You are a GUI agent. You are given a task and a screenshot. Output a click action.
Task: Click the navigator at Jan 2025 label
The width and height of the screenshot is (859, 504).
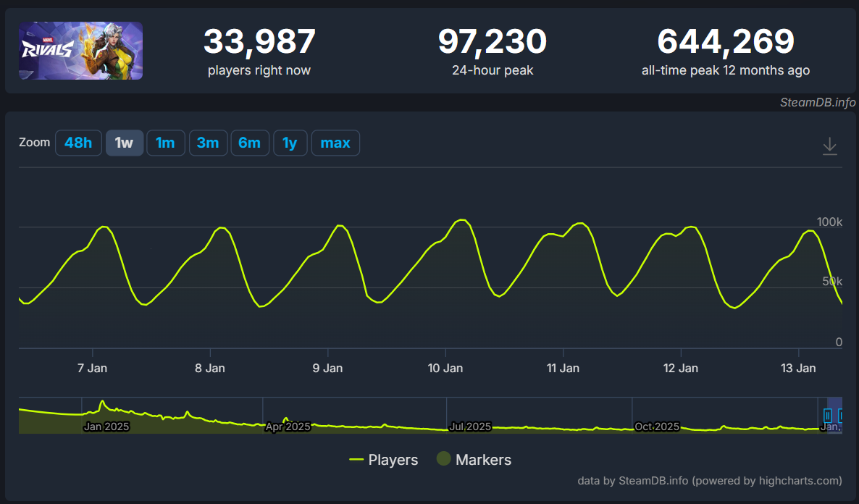point(106,427)
